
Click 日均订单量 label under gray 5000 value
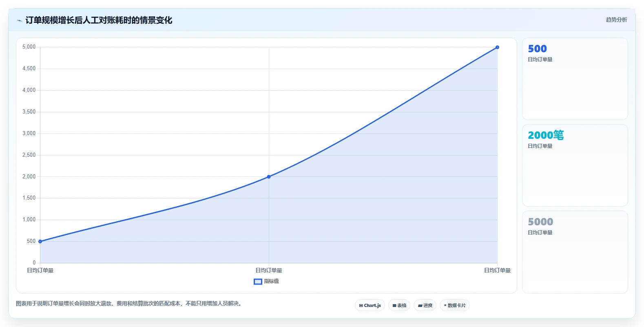coord(540,233)
